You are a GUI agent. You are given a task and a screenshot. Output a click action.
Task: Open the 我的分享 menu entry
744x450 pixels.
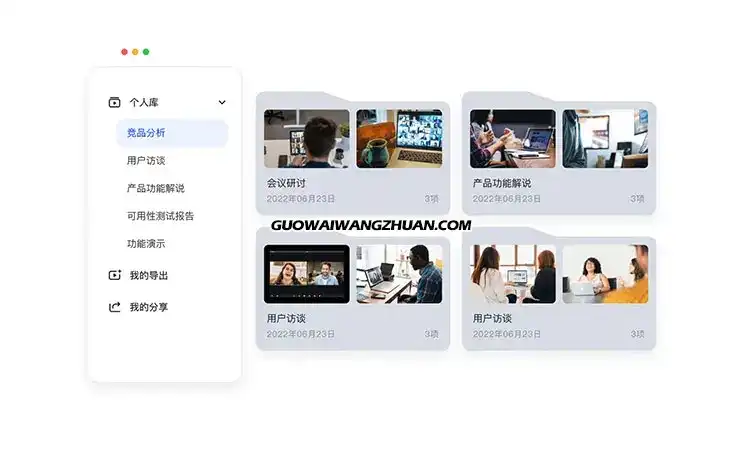coord(149,307)
